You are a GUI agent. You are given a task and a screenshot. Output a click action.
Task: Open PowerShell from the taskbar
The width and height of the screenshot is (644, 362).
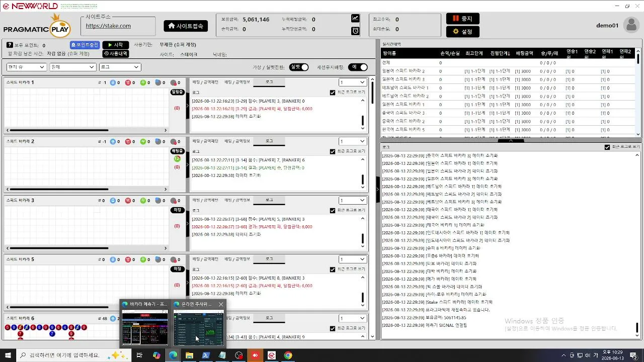click(x=206, y=355)
